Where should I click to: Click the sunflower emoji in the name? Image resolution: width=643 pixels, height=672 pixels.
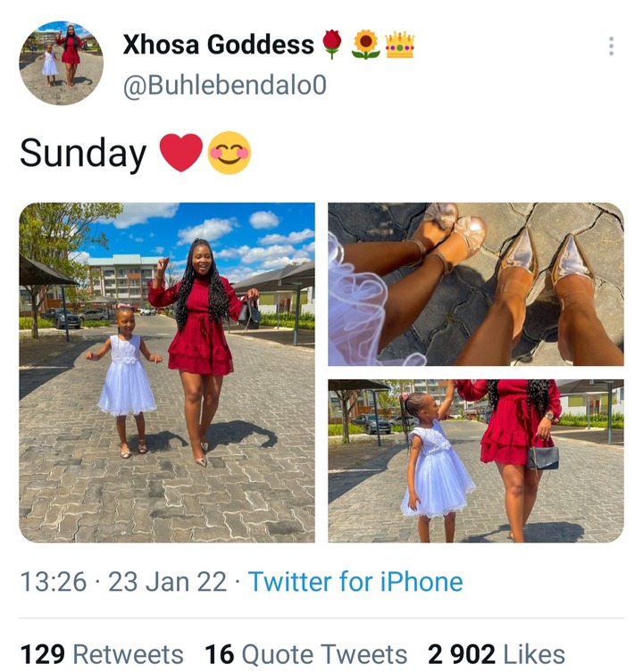[x=366, y=45]
